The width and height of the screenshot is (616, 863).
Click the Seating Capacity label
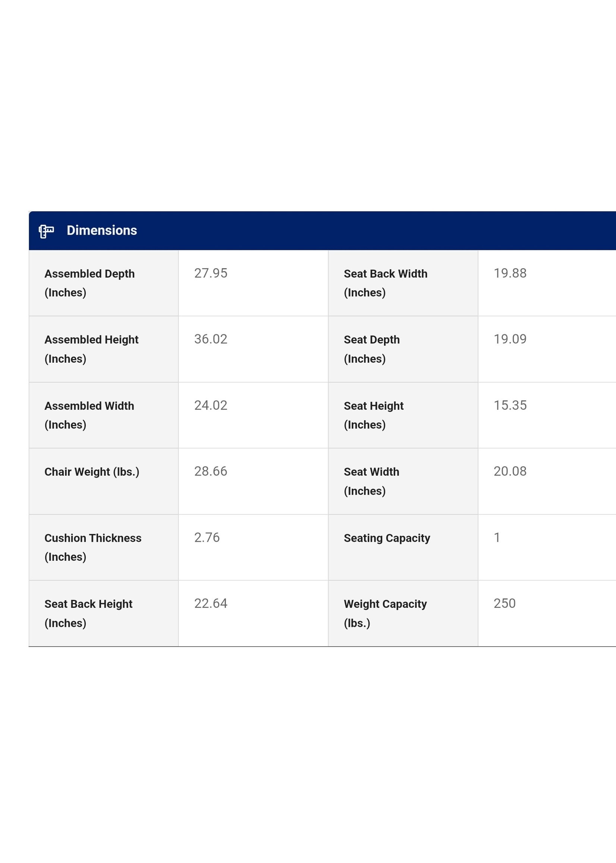pos(387,538)
